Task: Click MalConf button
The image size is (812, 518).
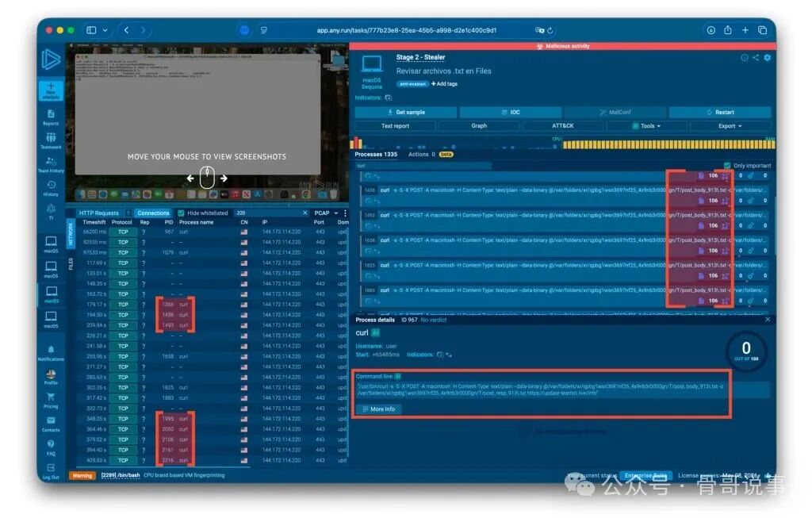Action: pyautogui.click(x=615, y=112)
